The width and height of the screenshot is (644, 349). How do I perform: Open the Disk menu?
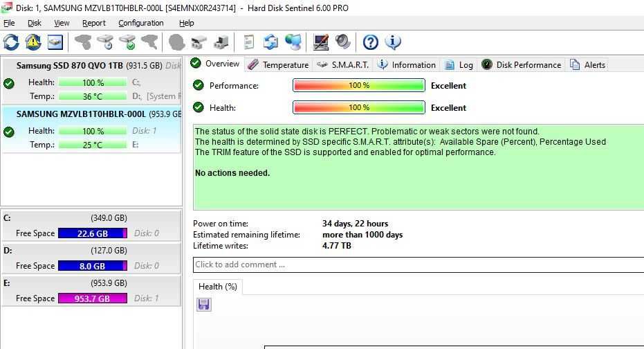point(35,23)
